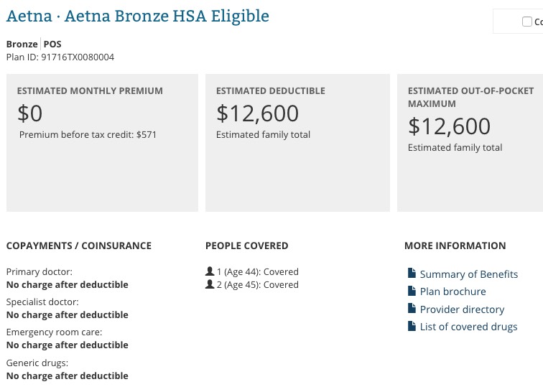Click person icon for Age 45 member

(210, 285)
